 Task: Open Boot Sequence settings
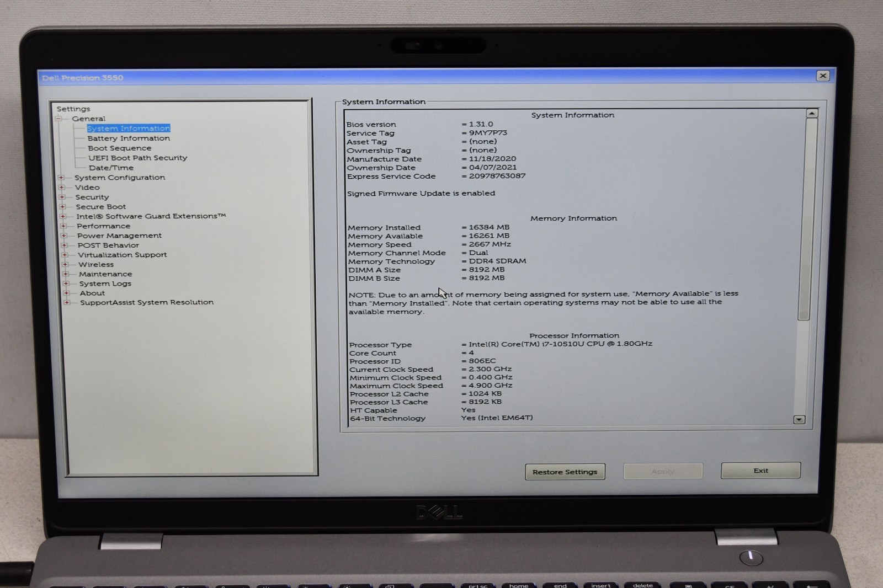[119, 148]
